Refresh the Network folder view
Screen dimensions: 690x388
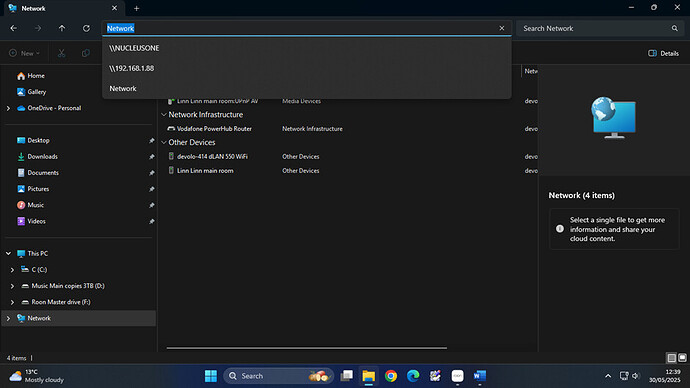[x=86, y=28]
